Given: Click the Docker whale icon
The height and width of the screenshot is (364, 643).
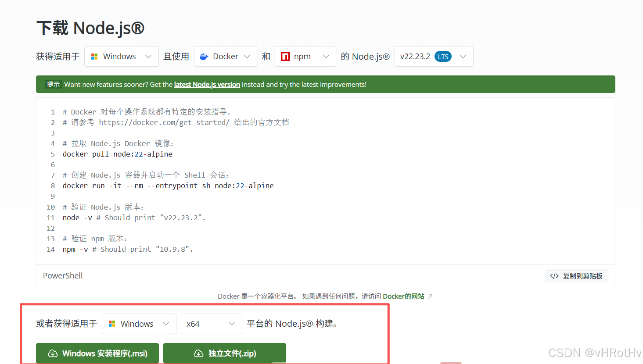Looking at the screenshot, I should [204, 57].
